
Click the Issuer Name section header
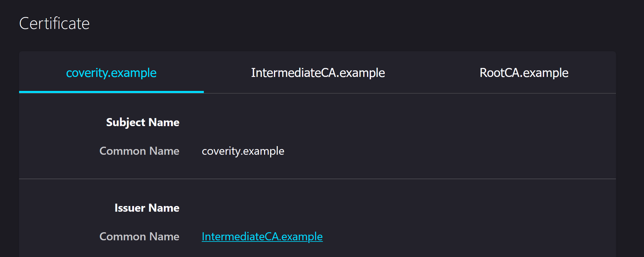(x=147, y=208)
